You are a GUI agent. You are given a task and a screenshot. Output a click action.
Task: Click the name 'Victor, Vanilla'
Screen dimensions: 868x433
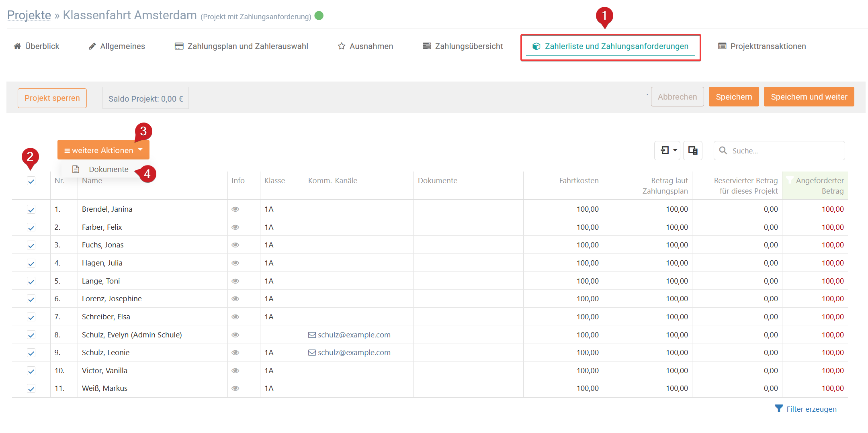pyautogui.click(x=104, y=371)
